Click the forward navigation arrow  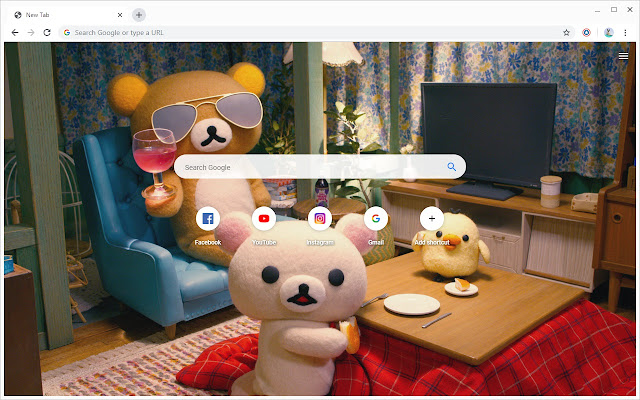(31, 33)
